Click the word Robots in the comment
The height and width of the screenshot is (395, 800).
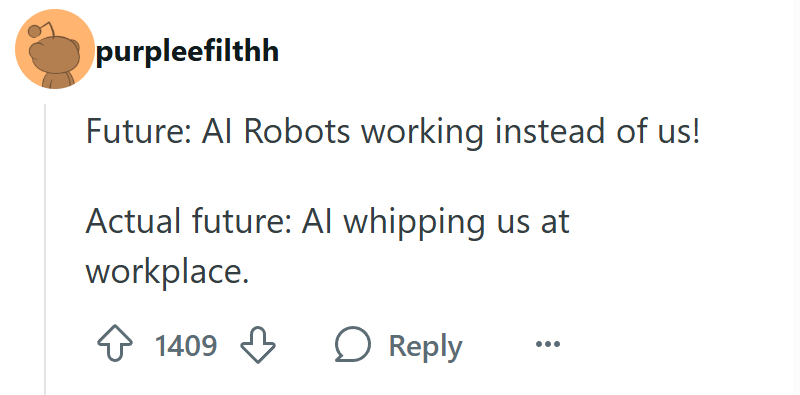[297, 131]
